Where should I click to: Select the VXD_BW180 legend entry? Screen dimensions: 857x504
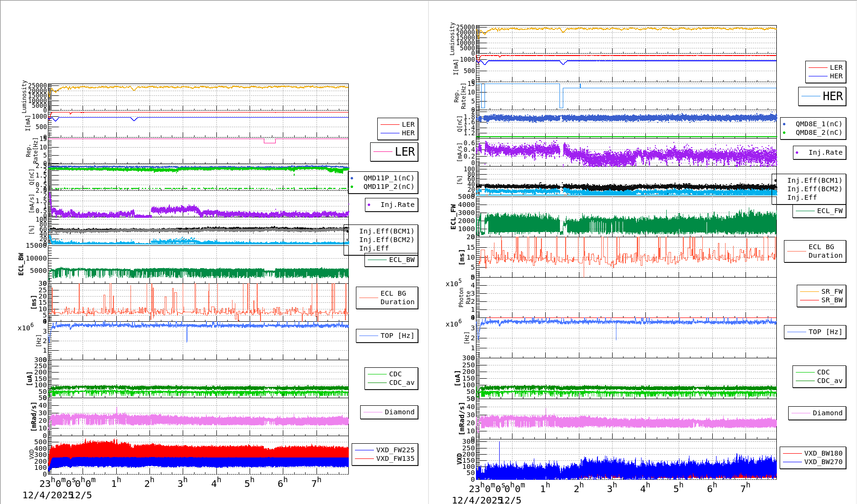[823, 453]
